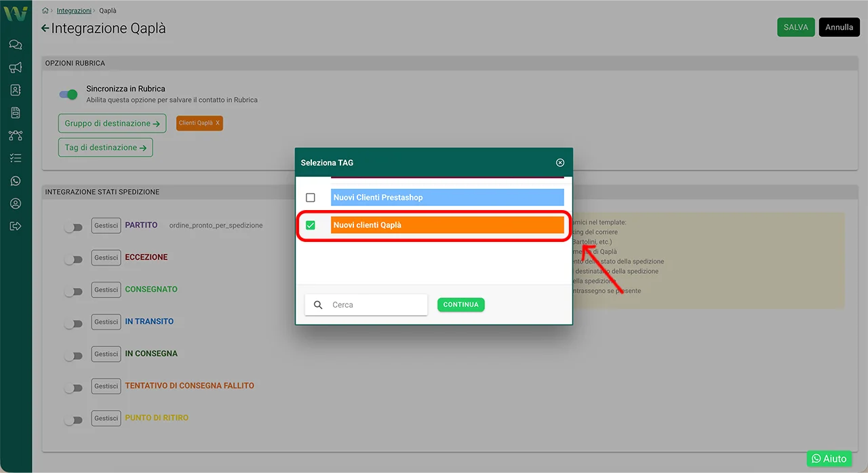Open the megaphone campaigns icon
This screenshot has width=868, height=473.
[16, 68]
